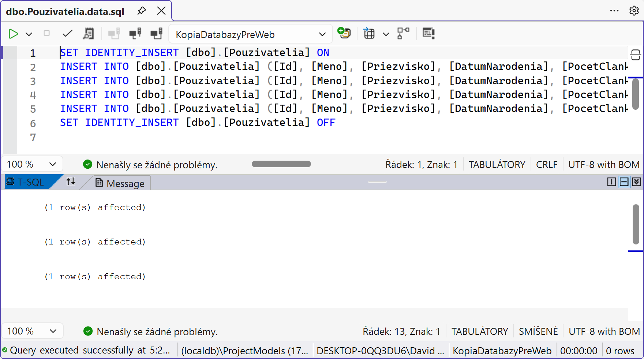Click third '(1 row(s) affected)' message

pos(95,277)
